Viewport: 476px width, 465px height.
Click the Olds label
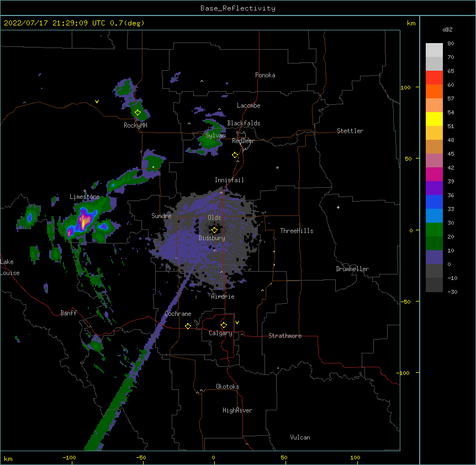coord(214,218)
